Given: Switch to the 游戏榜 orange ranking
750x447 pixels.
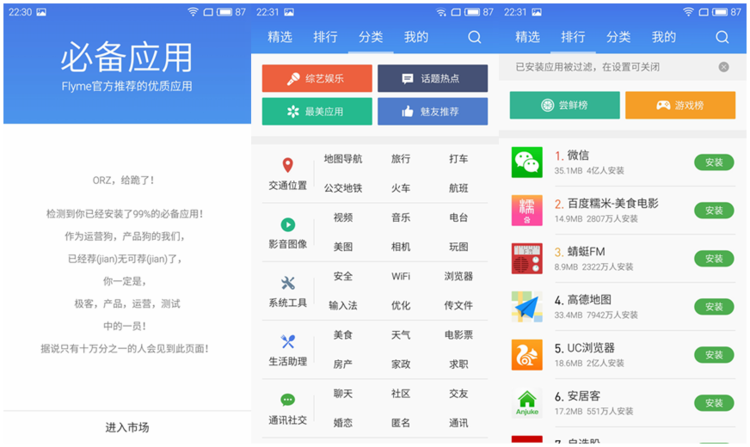Looking at the screenshot, I should click(x=679, y=105).
